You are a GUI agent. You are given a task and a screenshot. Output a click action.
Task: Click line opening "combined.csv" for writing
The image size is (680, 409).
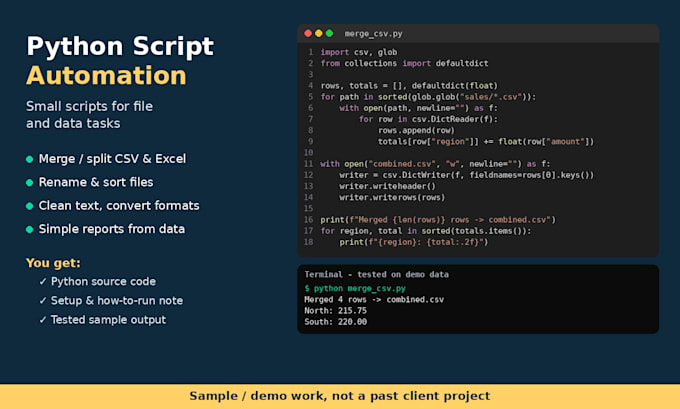[435, 164]
